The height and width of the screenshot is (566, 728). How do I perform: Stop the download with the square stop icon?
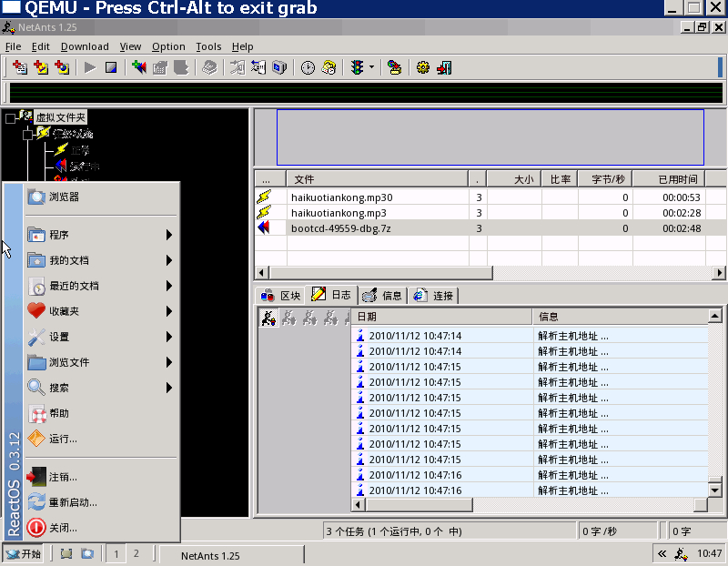point(111,67)
